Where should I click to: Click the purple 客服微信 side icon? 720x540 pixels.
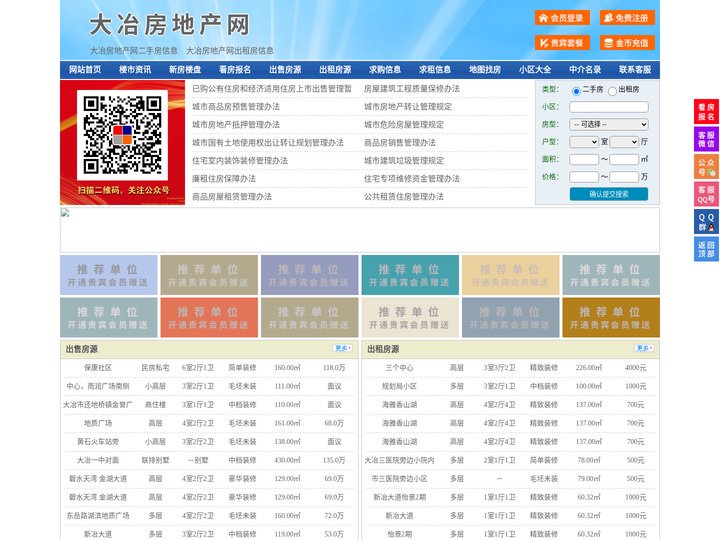tap(706, 139)
